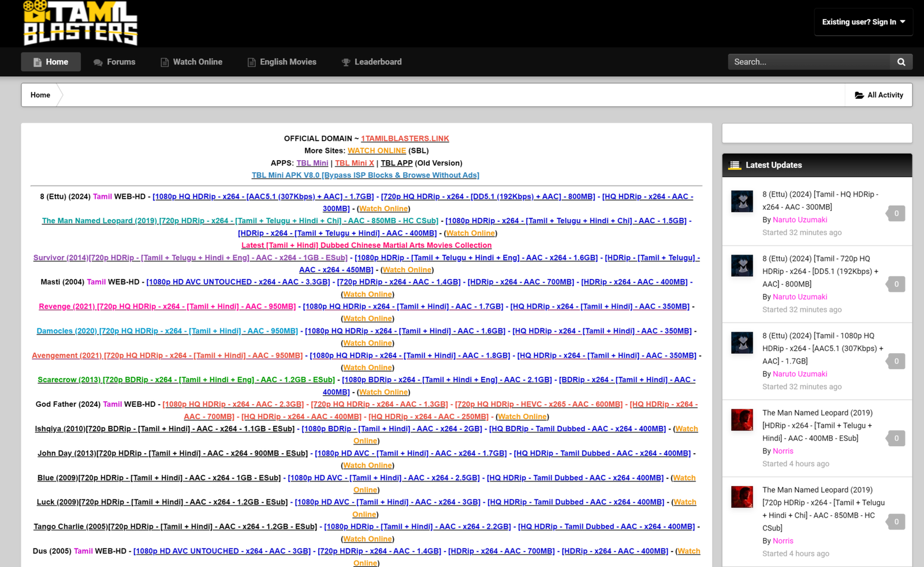Click avatar beside 8 (Ettu) 1.7GB update
This screenshot has width=924, height=567.
click(x=742, y=343)
